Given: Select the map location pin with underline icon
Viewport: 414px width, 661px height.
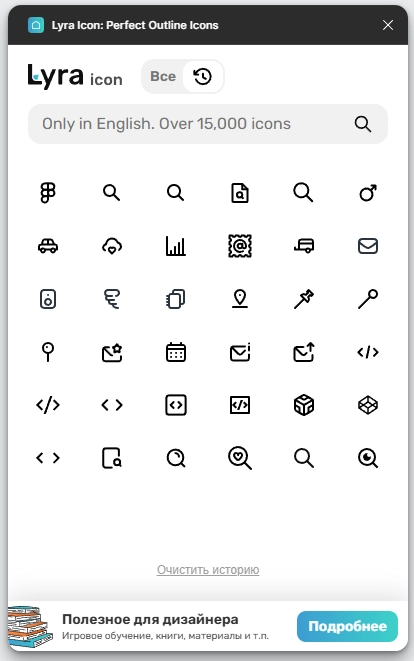Looking at the screenshot, I should (240, 299).
